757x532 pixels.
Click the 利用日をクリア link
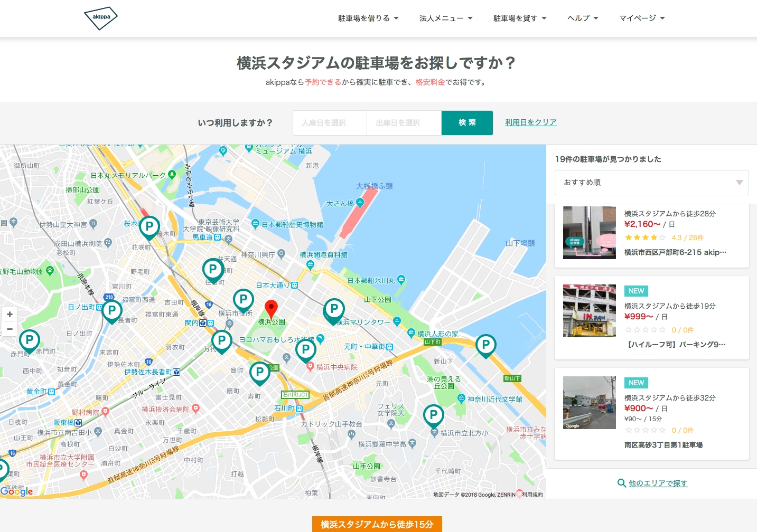[530, 122]
